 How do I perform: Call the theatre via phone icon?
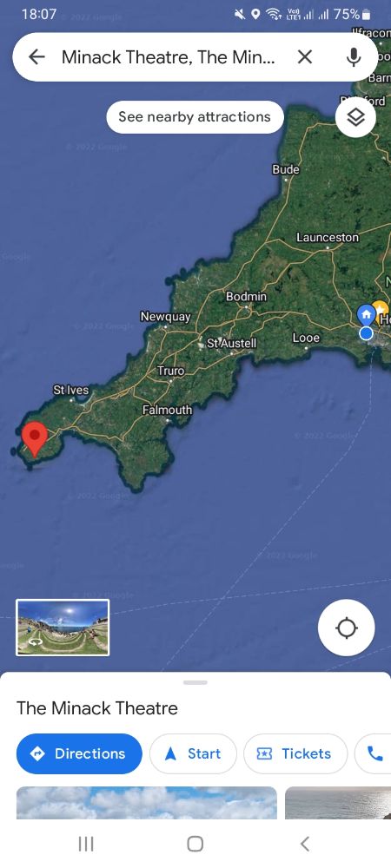374,753
